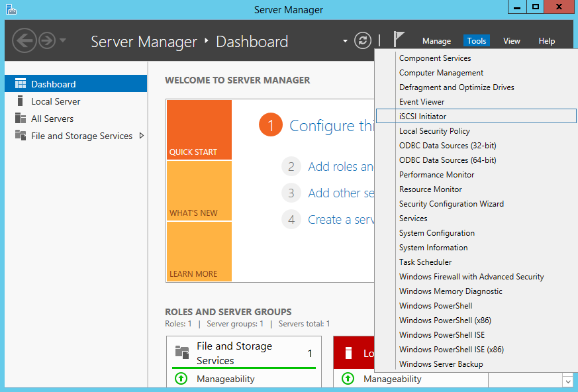Click the scroll down arrow at bottom right

pyautogui.click(x=567, y=381)
